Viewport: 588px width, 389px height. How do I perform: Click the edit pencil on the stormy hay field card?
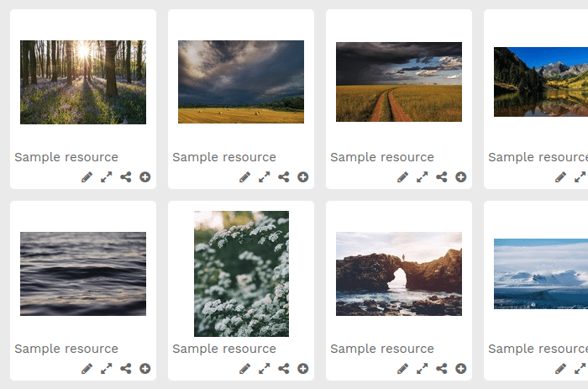click(x=245, y=177)
